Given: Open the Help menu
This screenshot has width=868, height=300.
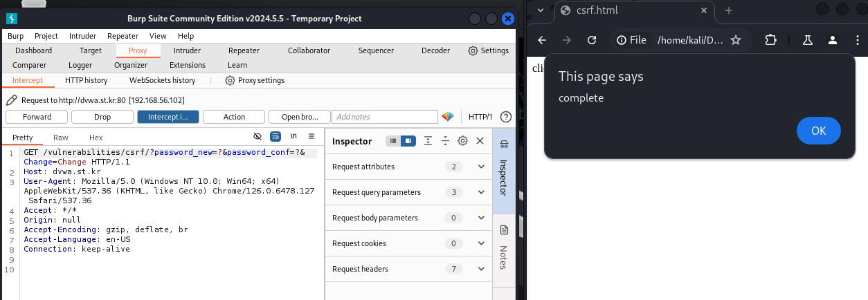Looking at the screenshot, I should click(186, 36).
